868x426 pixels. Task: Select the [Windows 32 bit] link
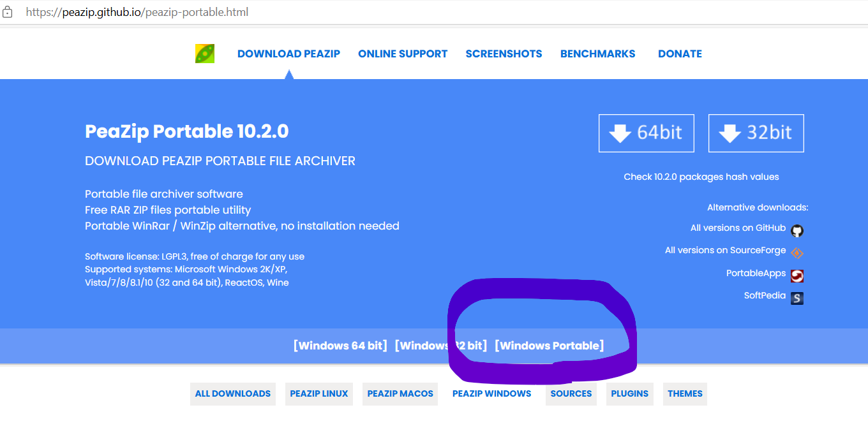pyautogui.click(x=441, y=346)
